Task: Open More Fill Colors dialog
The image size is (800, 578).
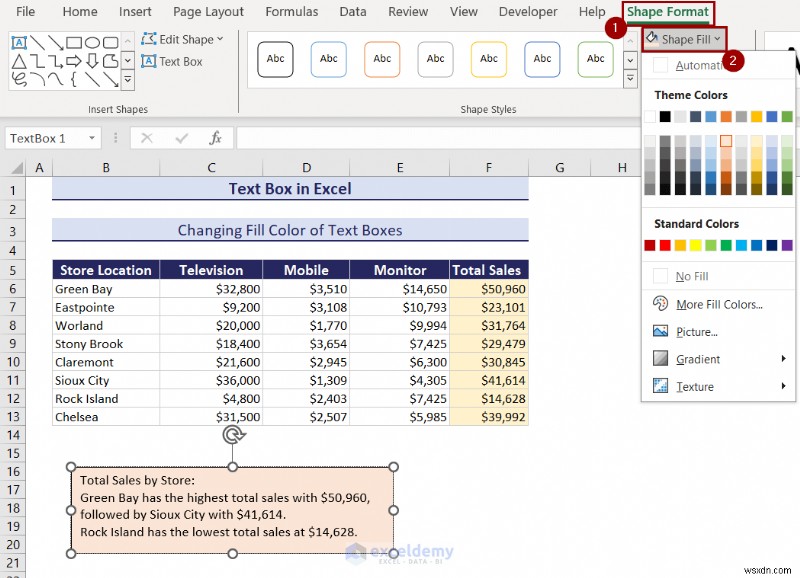Action: pyautogui.click(x=718, y=304)
